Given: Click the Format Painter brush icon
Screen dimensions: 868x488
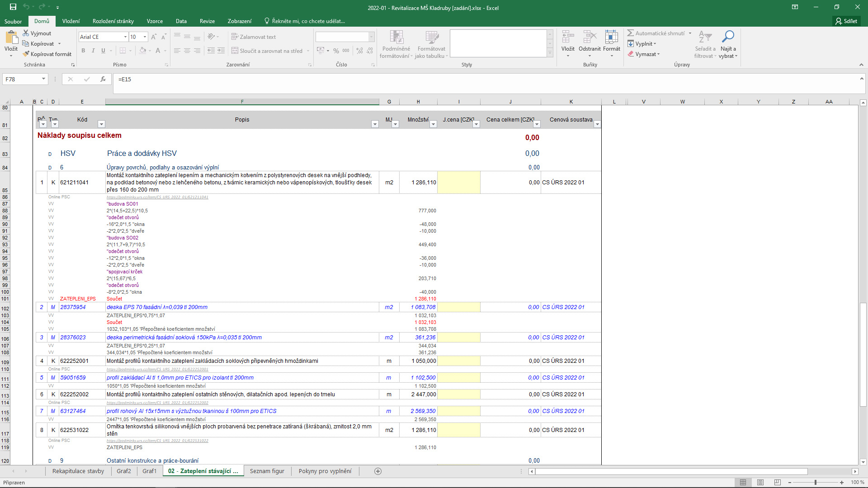Looking at the screenshot, I should pos(26,54).
